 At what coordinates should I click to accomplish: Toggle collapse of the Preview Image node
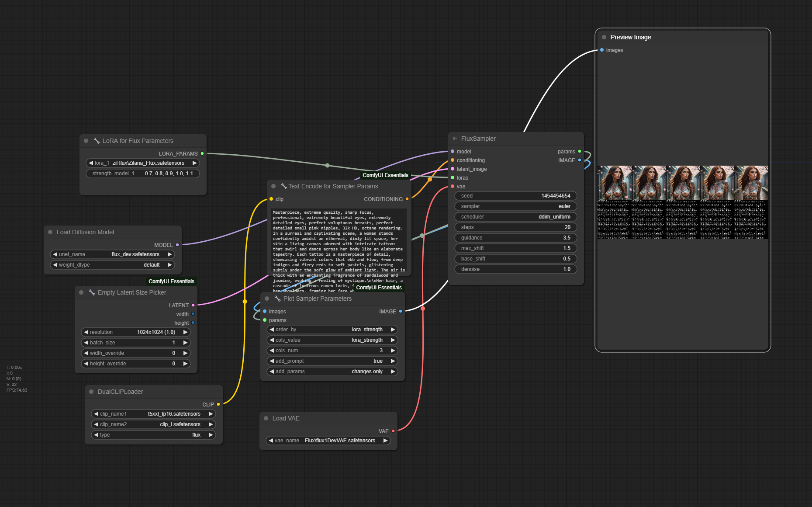[604, 37]
